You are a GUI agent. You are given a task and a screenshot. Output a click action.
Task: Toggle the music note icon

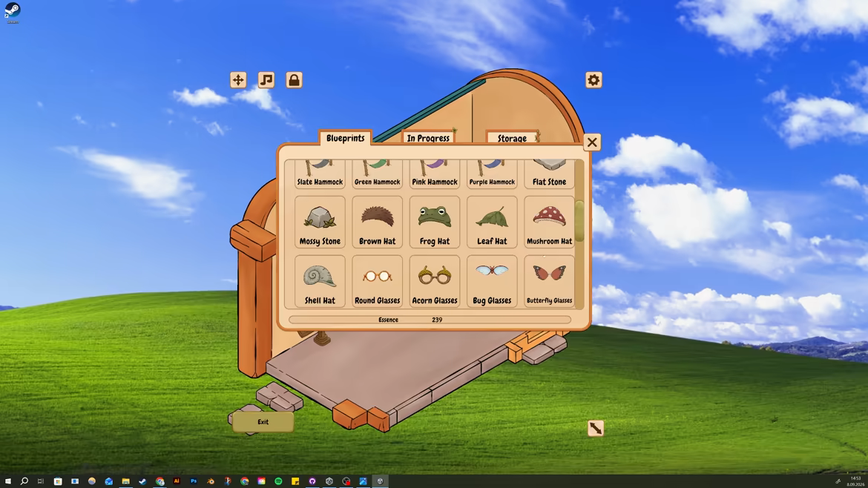click(x=266, y=79)
